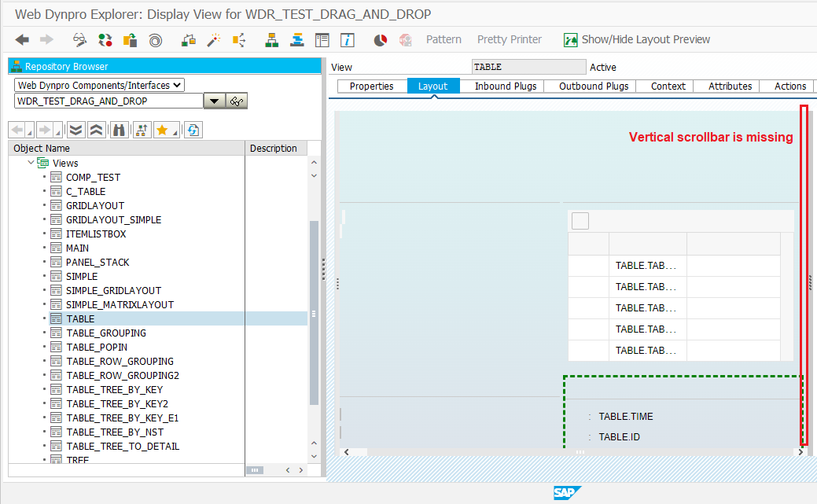The image size is (817, 504).
Task: Go to the Context tab
Action: [x=668, y=86]
